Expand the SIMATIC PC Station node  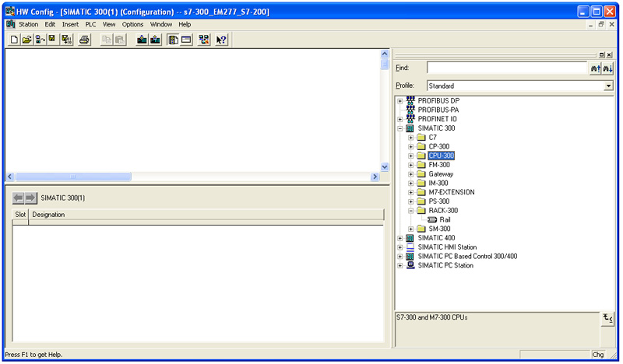(400, 265)
